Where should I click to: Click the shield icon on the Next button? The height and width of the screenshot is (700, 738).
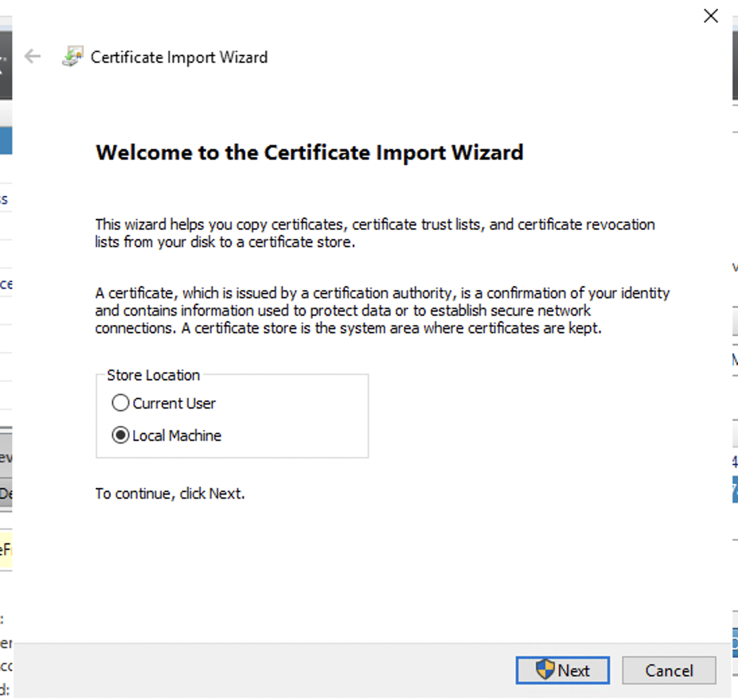545,670
